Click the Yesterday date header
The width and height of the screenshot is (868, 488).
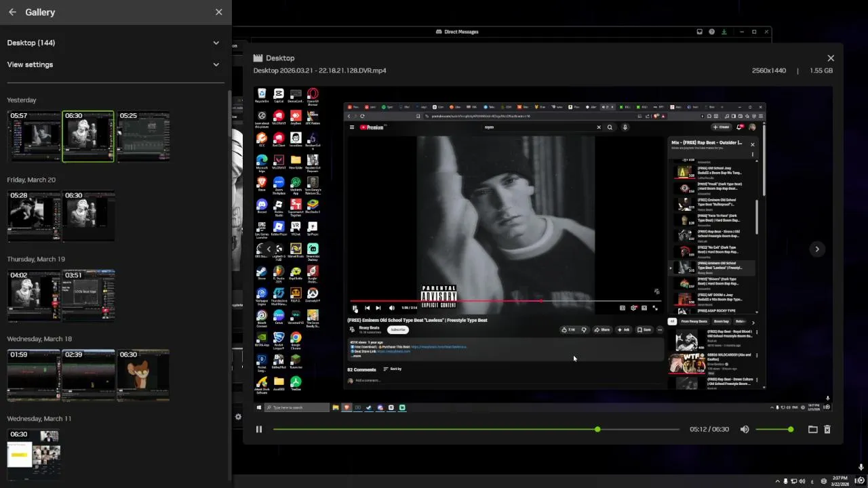22,100
